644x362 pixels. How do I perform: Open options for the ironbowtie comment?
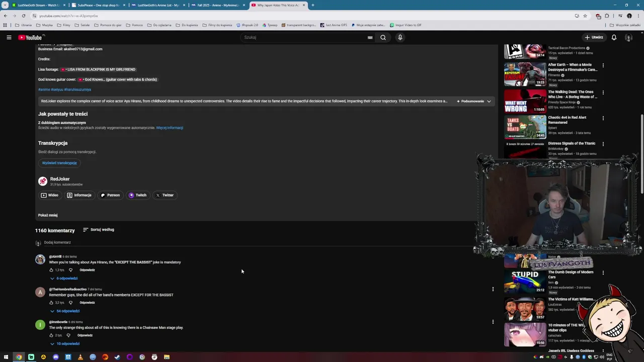pos(493,322)
